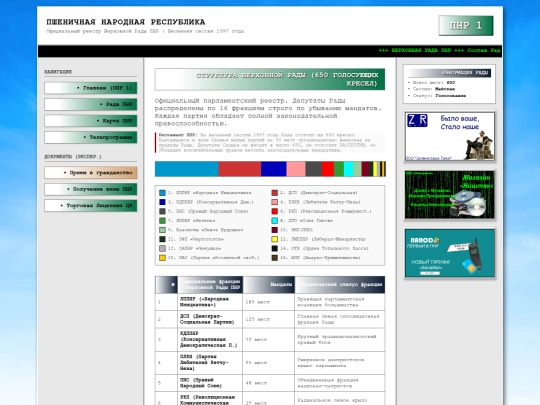Screen dimensions: 540x405
Task: Click the light gray legend swatch for faction 13
Action: coord(162,249)
